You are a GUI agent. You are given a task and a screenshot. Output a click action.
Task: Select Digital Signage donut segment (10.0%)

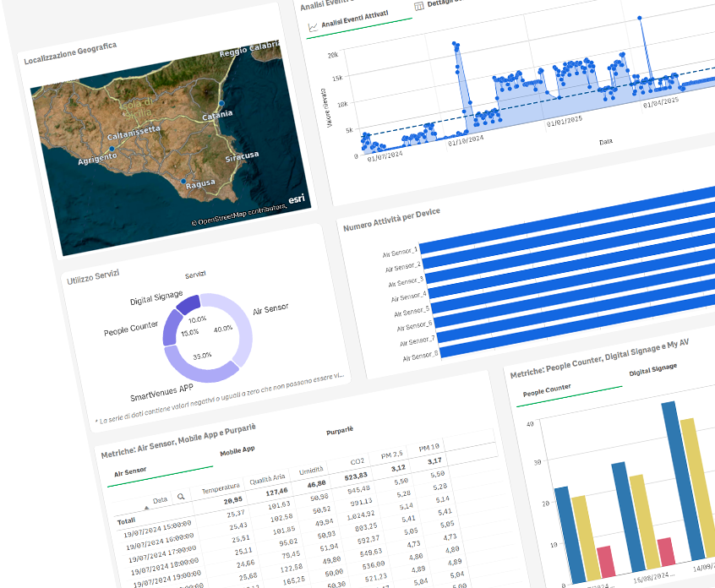(x=188, y=303)
